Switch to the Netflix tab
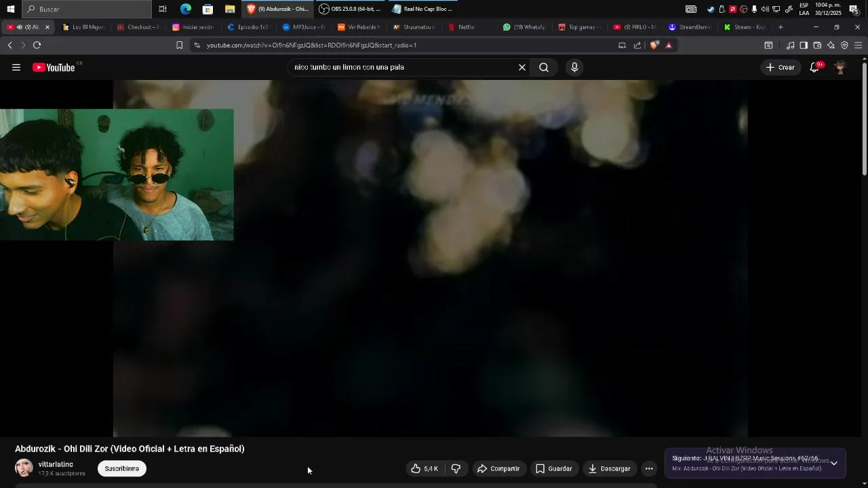 (x=469, y=27)
